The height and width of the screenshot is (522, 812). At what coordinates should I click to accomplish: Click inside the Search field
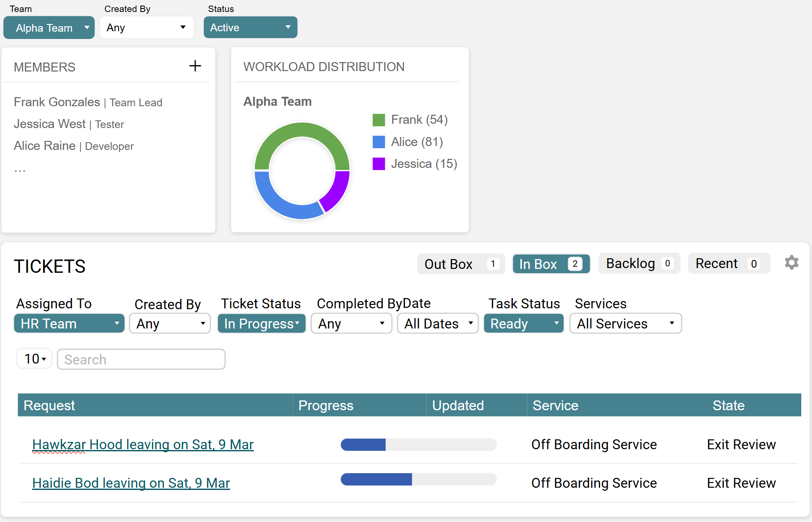point(141,359)
